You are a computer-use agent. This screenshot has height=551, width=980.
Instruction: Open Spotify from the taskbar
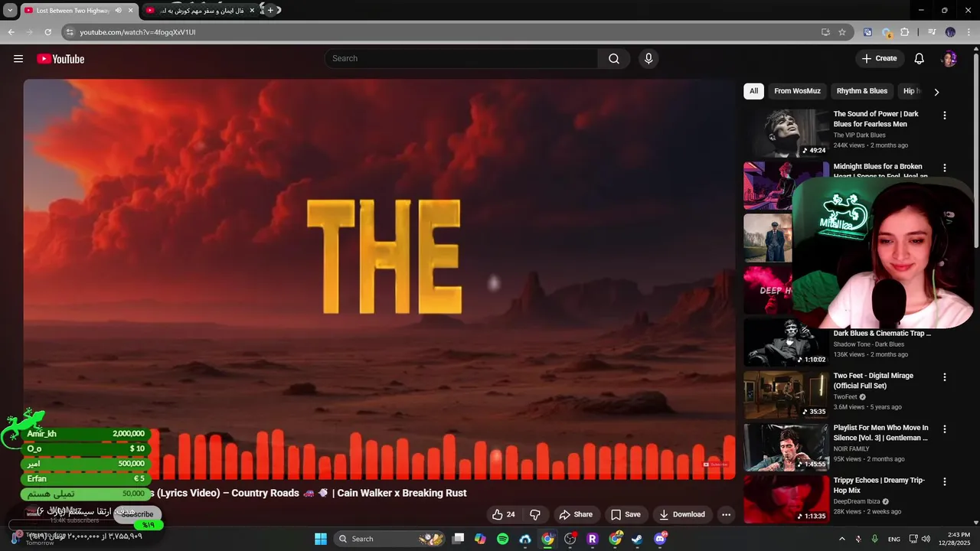[502, 539]
